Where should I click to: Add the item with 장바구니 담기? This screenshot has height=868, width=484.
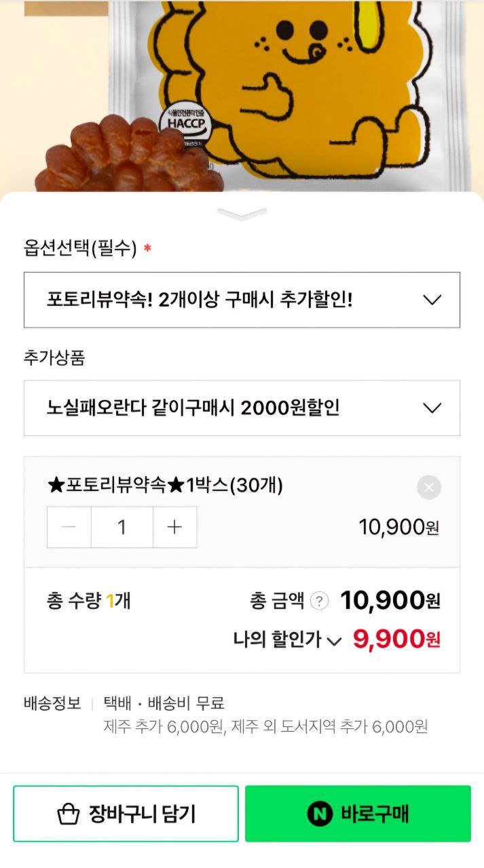126,814
